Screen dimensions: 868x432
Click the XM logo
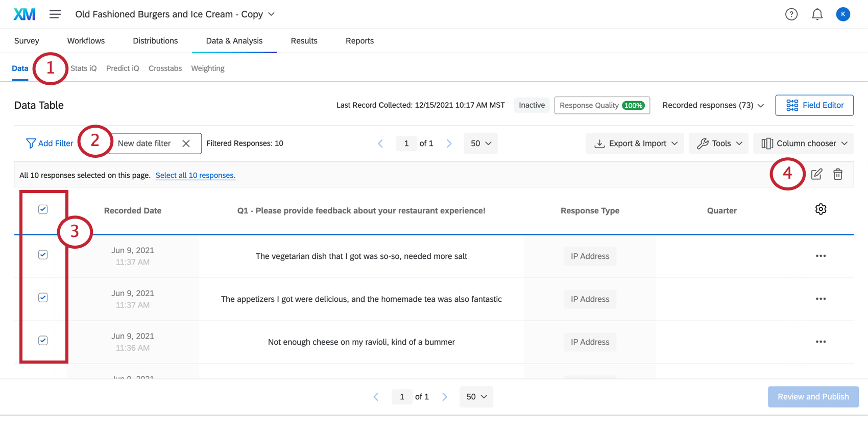24,14
